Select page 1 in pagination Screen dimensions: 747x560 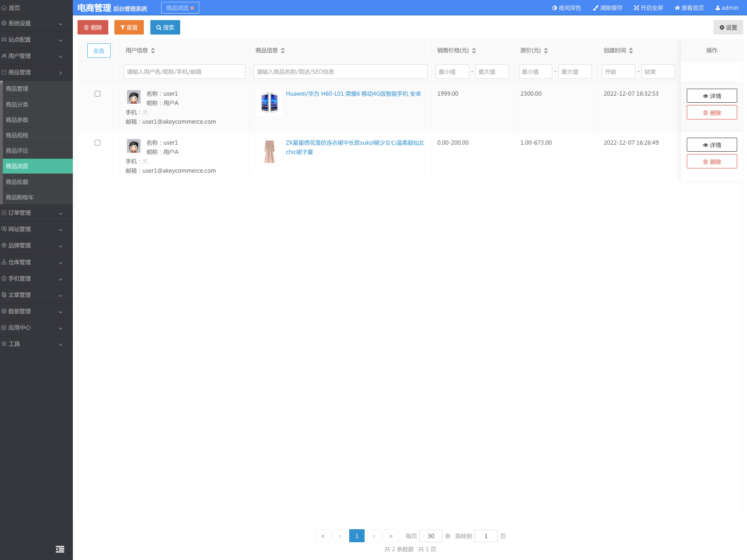(357, 536)
